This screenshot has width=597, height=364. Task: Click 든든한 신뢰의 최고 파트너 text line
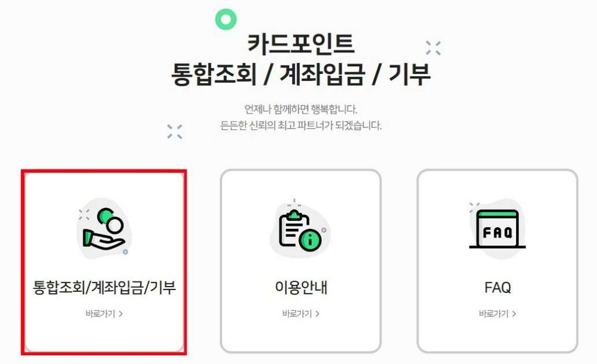point(301,126)
